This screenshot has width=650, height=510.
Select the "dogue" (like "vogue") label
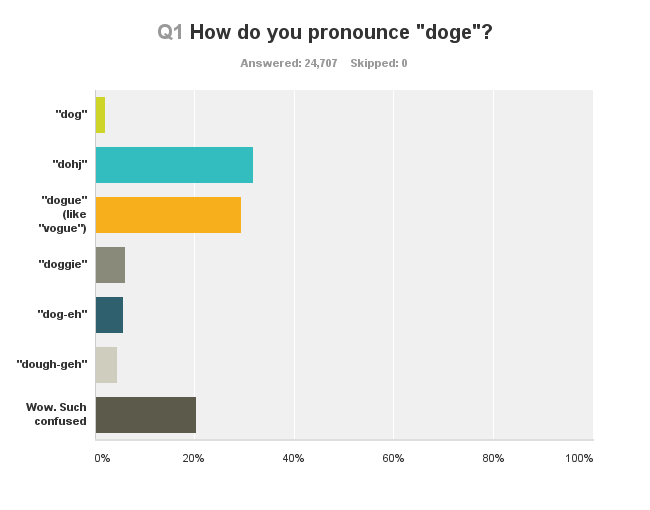(63, 214)
